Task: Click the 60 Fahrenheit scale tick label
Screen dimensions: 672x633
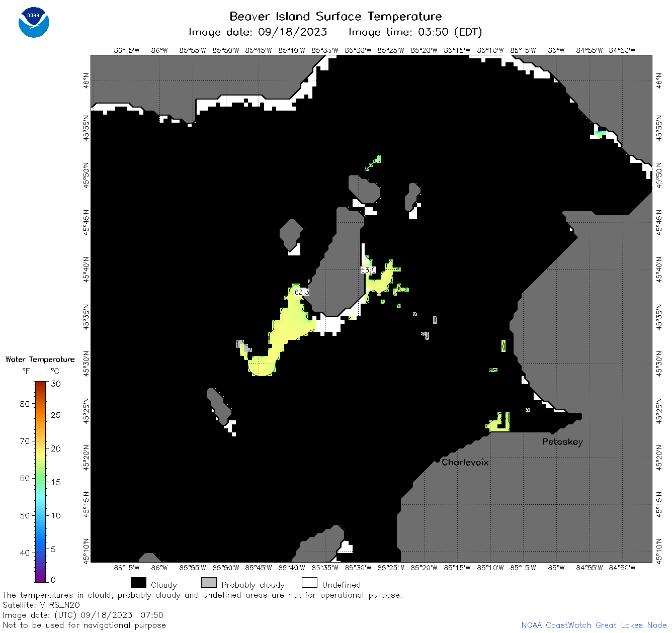Action: [x=25, y=478]
